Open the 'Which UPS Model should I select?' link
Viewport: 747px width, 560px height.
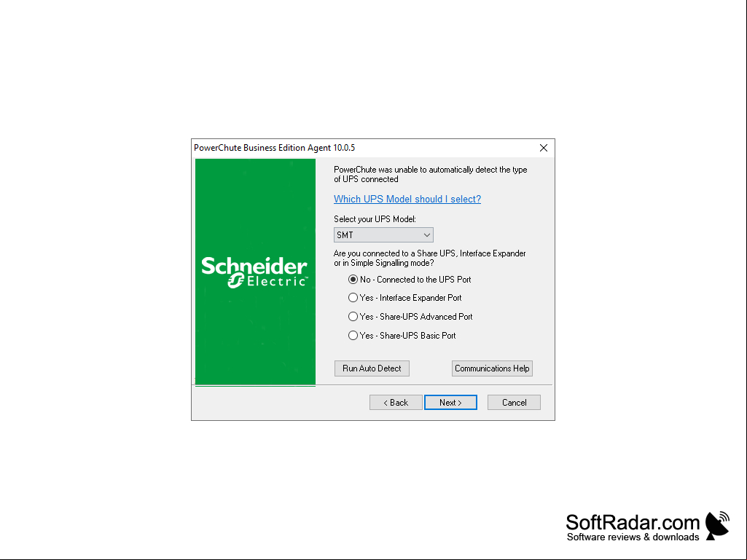coord(407,199)
